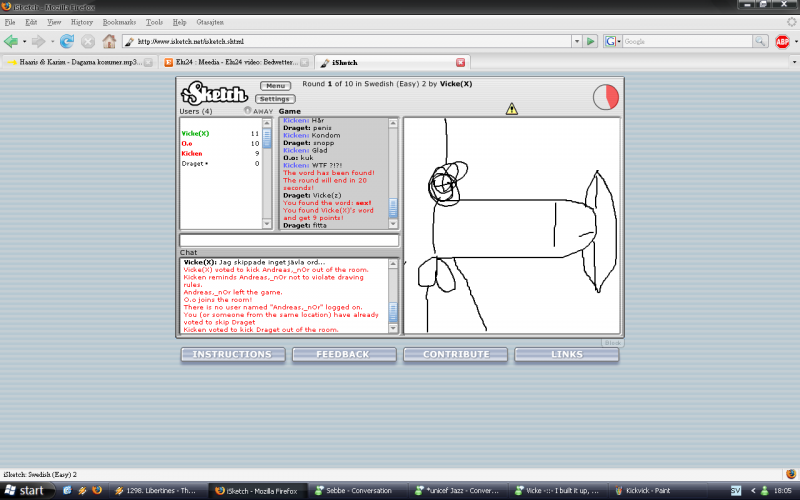Click the browser Back arrow button
800x500 pixels.
(x=12, y=41)
